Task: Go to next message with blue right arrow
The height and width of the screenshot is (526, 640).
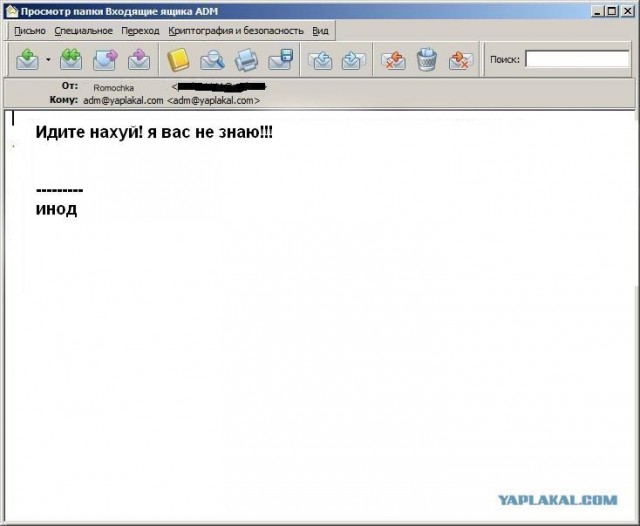Action: (353, 60)
